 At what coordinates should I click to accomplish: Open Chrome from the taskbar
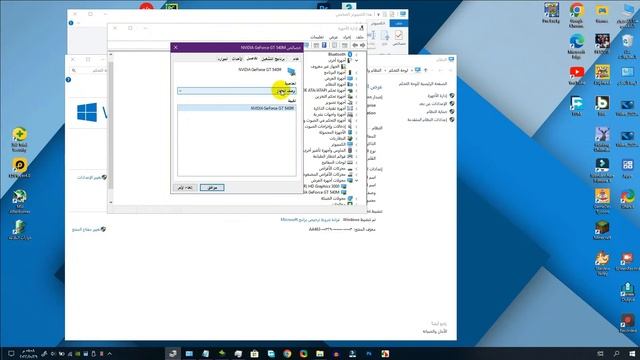coord(287,353)
